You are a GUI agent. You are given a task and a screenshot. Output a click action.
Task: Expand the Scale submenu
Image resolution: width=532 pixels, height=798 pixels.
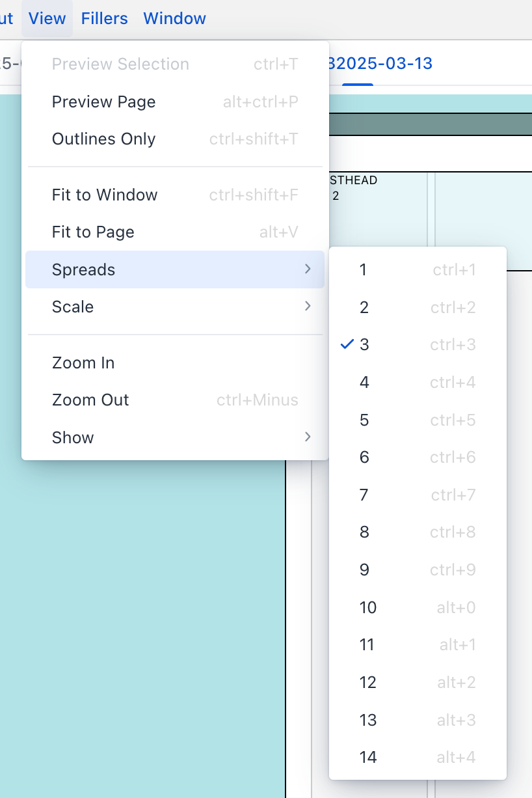pos(174,307)
